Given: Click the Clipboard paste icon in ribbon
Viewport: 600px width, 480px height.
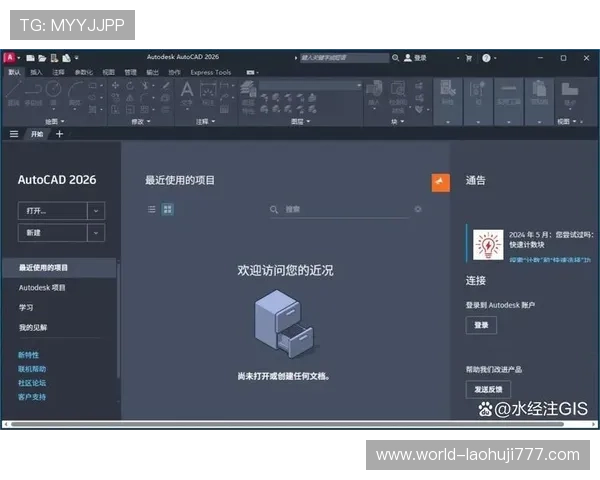Looking at the screenshot, I should 539,89.
